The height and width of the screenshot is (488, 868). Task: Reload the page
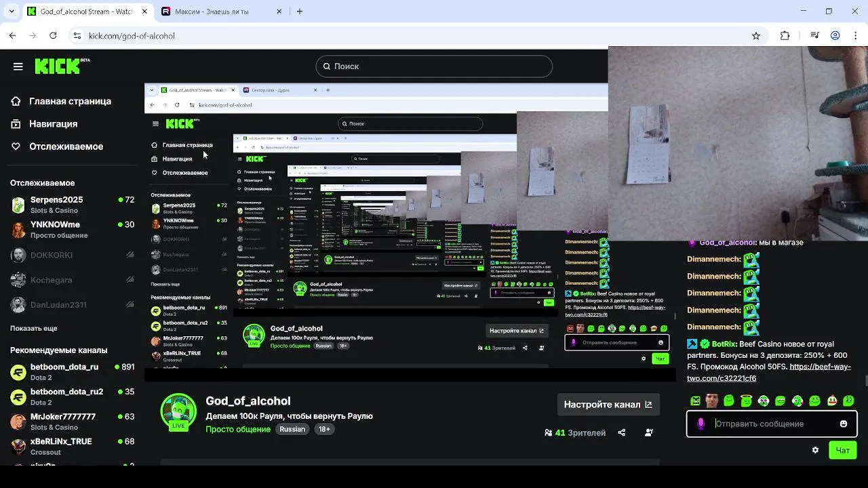tap(53, 36)
